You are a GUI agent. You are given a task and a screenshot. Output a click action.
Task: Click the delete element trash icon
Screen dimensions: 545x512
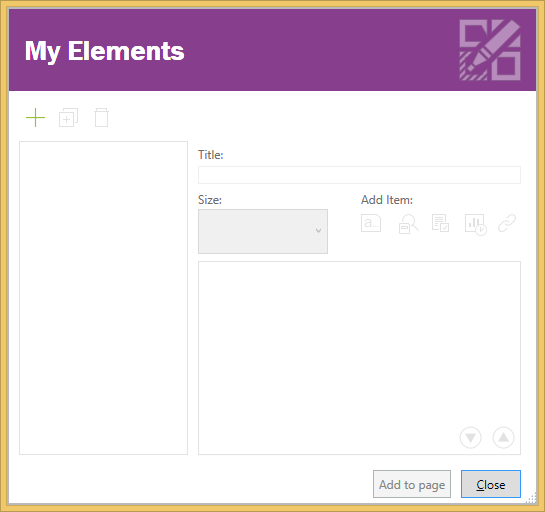click(x=101, y=117)
